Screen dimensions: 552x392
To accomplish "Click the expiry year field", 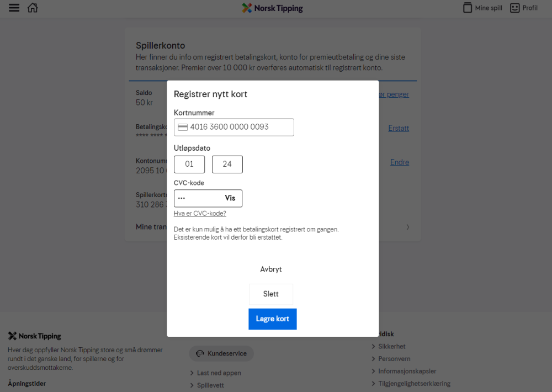I will [227, 165].
